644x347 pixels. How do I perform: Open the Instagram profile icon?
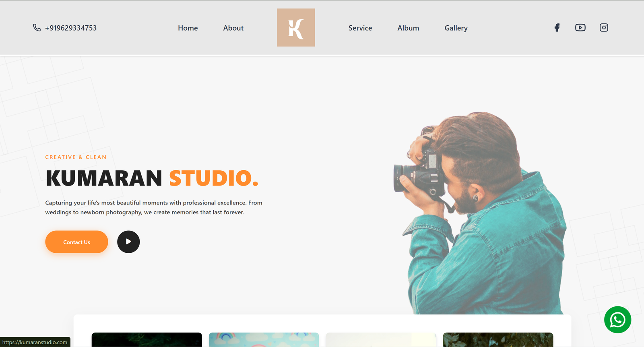(x=604, y=28)
